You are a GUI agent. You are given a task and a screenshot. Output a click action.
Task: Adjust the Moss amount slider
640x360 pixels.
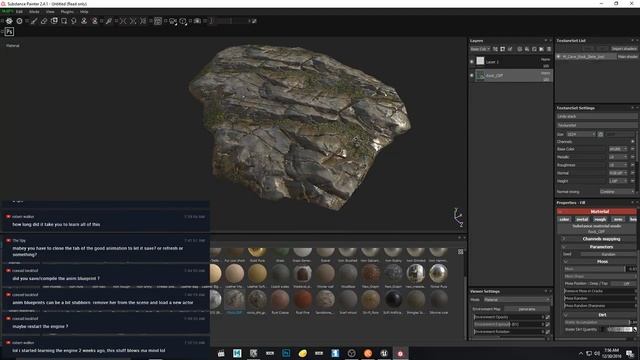click(x=600, y=269)
